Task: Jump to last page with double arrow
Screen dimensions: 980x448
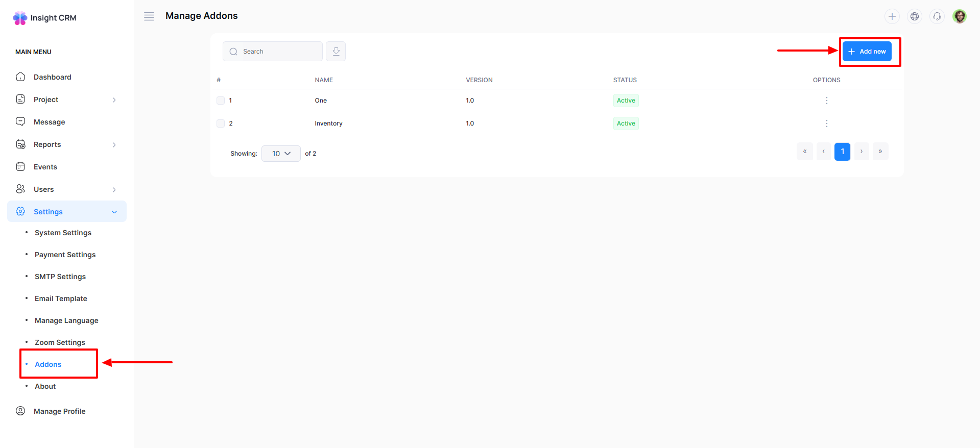Action: tap(880, 152)
